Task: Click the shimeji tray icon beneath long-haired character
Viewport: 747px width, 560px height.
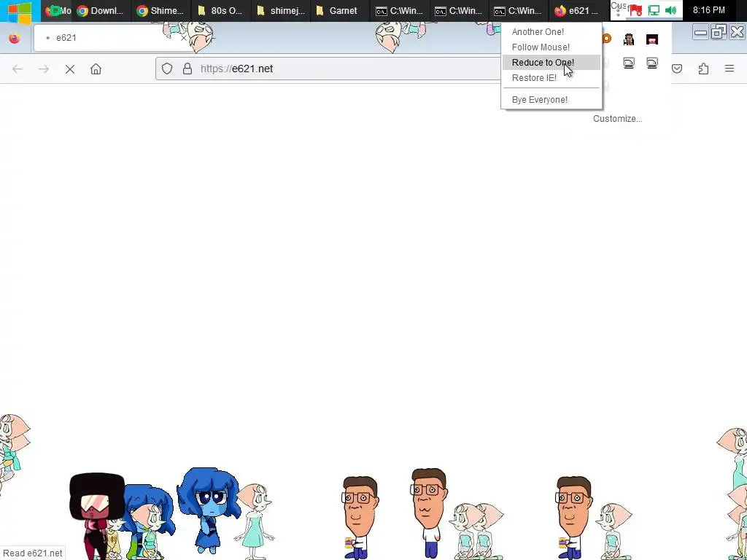Action: point(629,63)
